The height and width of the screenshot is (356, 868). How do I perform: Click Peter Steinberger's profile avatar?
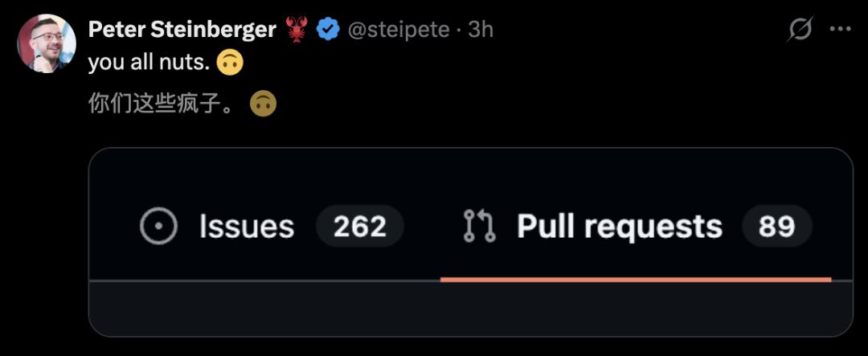[47, 44]
